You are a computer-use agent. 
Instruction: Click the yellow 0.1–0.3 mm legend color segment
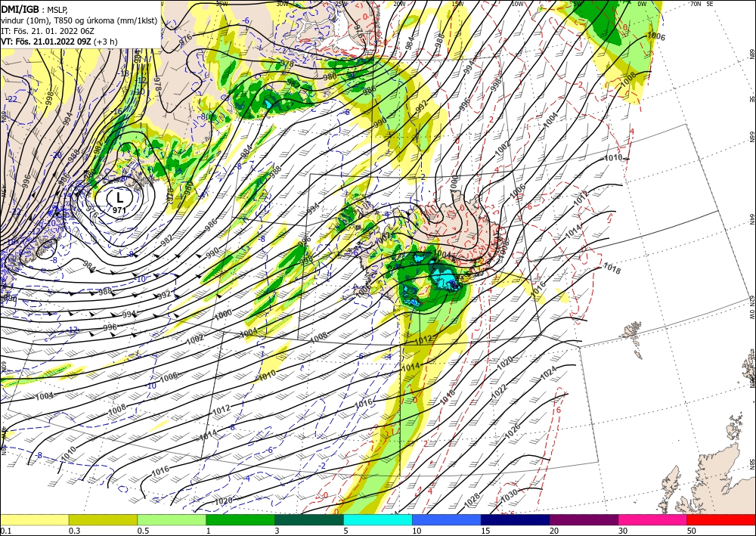click(34, 519)
